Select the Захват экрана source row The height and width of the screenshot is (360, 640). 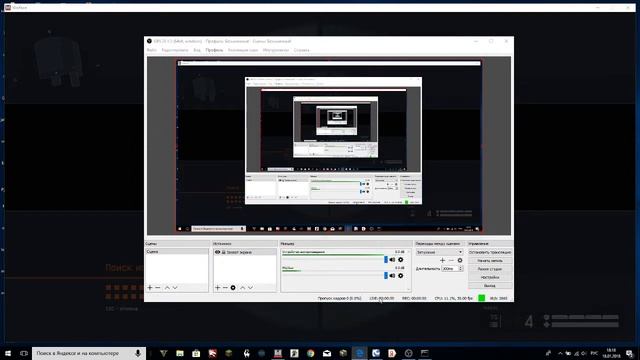[245, 252]
